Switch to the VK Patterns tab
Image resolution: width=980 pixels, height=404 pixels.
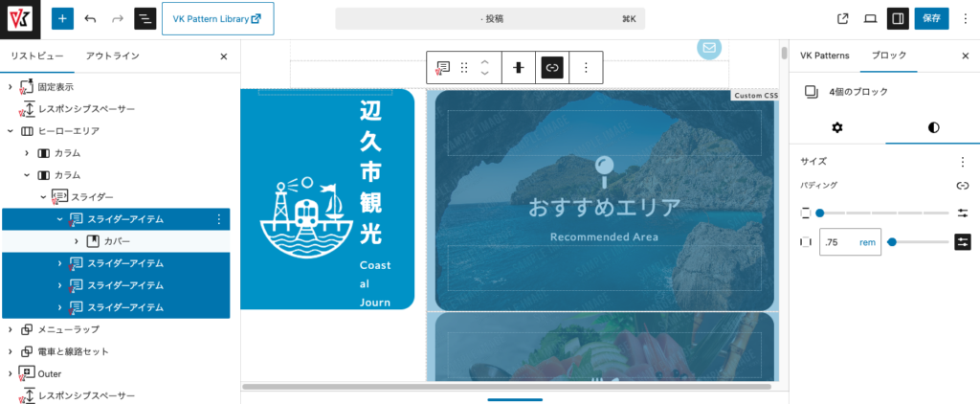tap(824, 56)
